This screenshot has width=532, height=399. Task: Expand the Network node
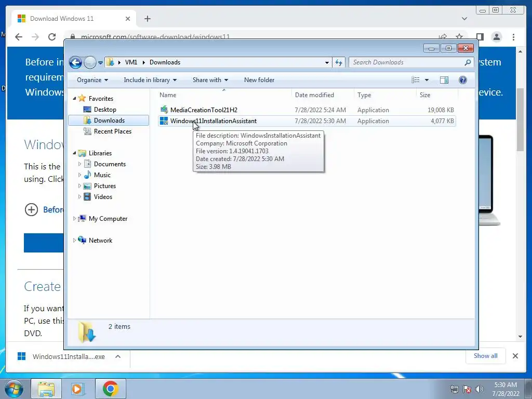coord(75,241)
